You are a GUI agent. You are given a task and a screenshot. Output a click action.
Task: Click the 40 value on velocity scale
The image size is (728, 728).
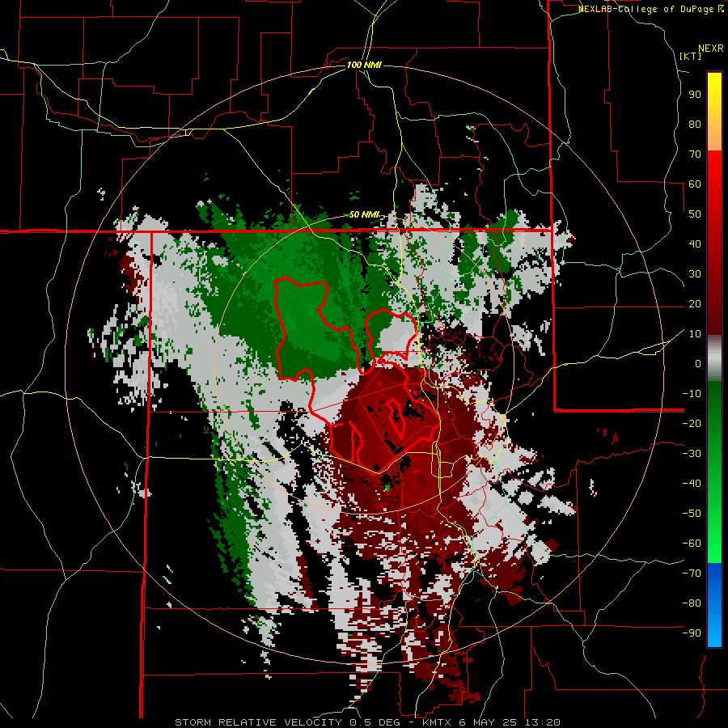coord(695,244)
